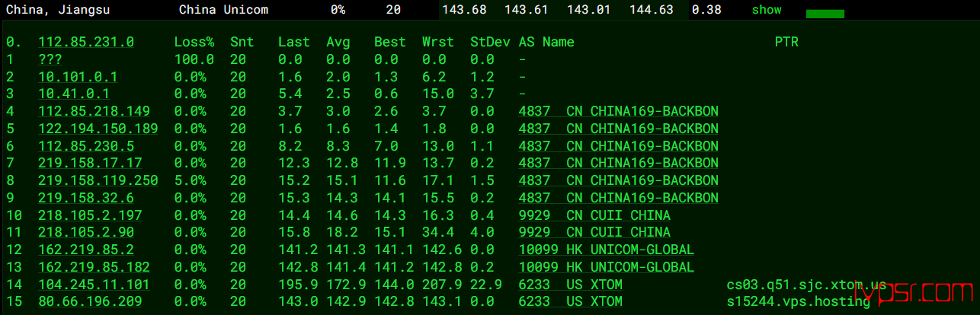Click 100.0 loss value on hop 1
980x315 pixels.
(194, 59)
